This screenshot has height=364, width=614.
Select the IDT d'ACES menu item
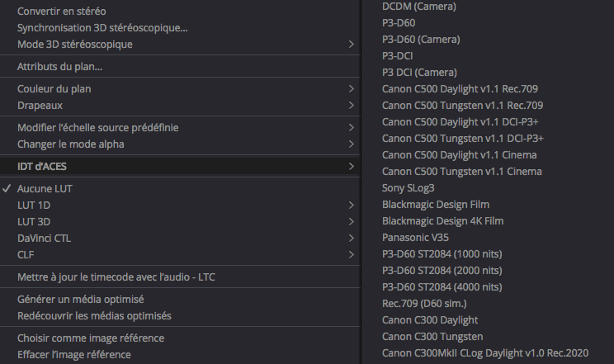[180, 167]
